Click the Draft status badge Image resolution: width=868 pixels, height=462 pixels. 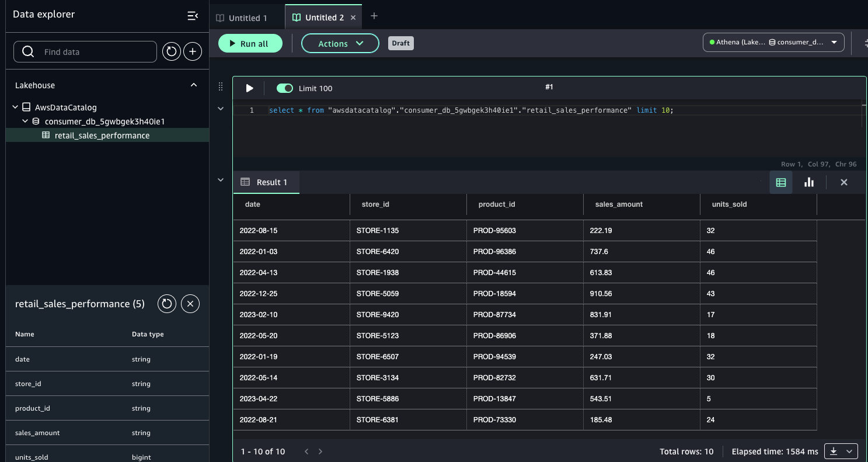401,43
